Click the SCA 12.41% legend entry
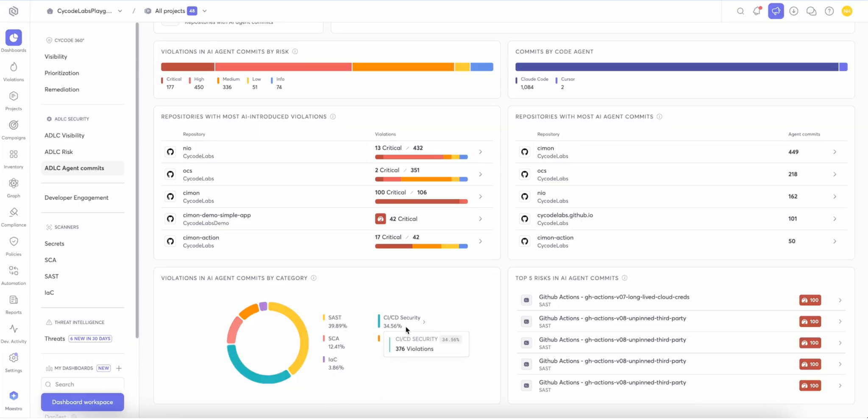This screenshot has width=868, height=420. pyautogui.click(x=334, y=342)
